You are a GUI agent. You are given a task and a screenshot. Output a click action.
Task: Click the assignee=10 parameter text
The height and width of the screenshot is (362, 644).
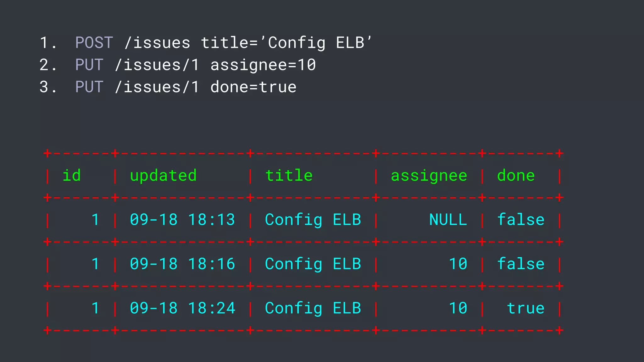263,65
